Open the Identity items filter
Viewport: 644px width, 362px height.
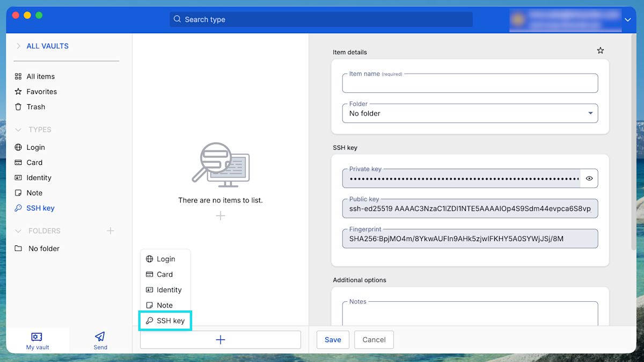[x=38, y=177]
